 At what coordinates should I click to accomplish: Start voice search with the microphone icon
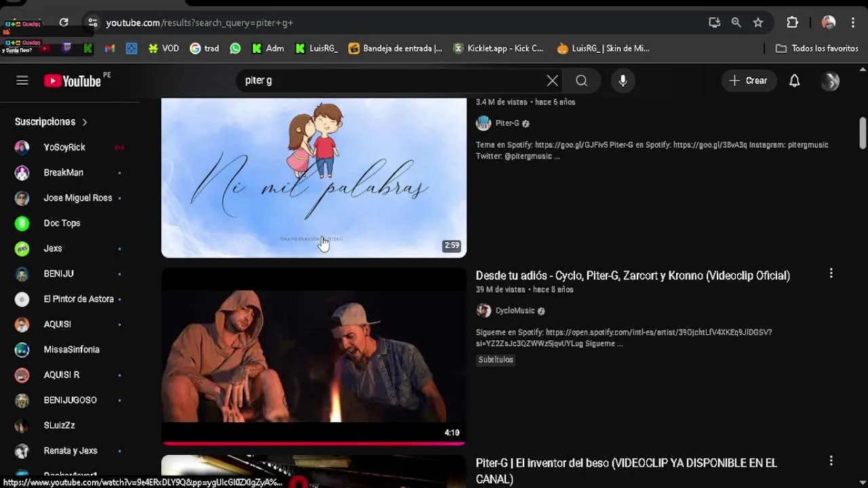coord(623,81)
